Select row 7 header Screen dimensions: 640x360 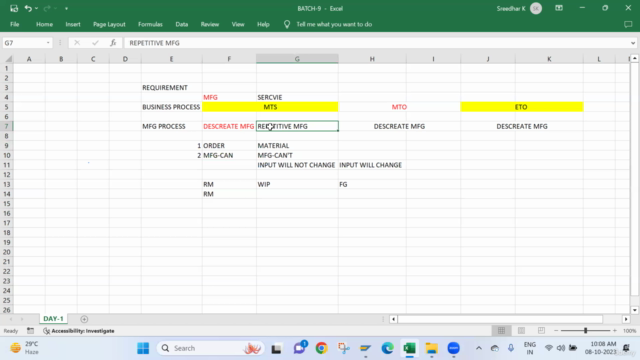(x=7, y=126)
